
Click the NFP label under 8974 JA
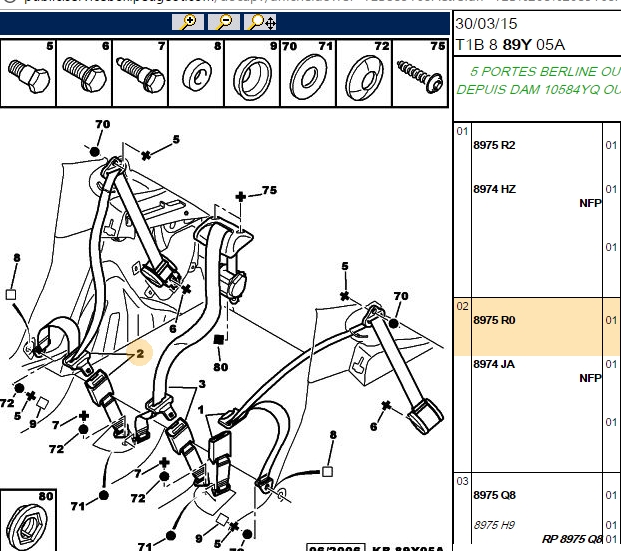click(590, 378)
